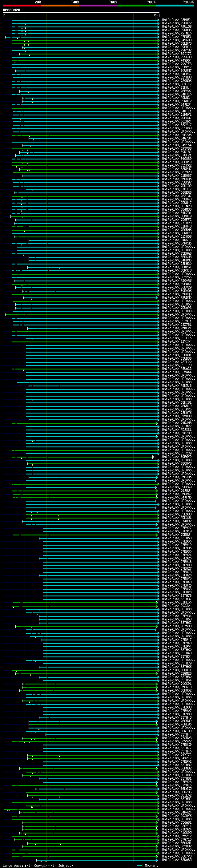Click UniRef100_C0SJ04 label
This screenshot has height=868, width=197.
click(177, 606)
